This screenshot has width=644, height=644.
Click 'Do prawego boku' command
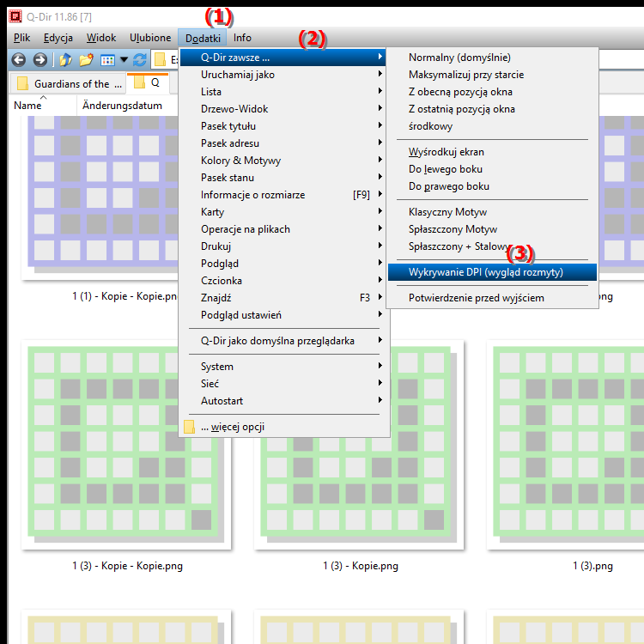tap(492, 186)
